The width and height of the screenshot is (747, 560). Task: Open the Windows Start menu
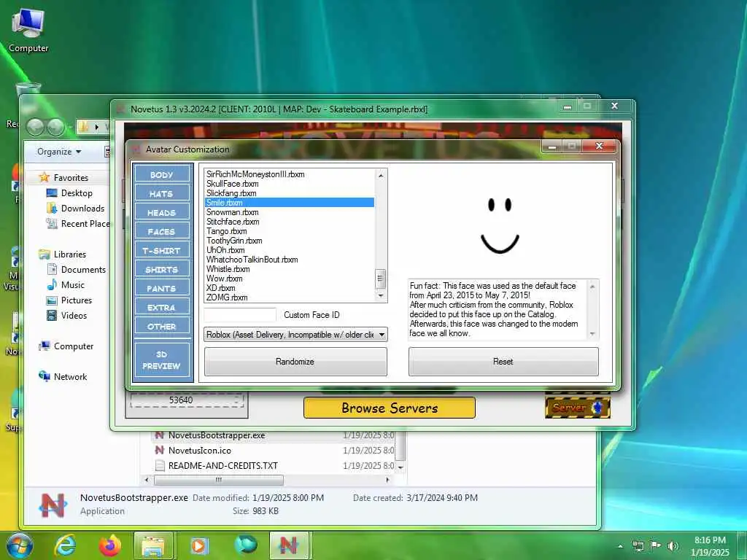pos(20,545)
